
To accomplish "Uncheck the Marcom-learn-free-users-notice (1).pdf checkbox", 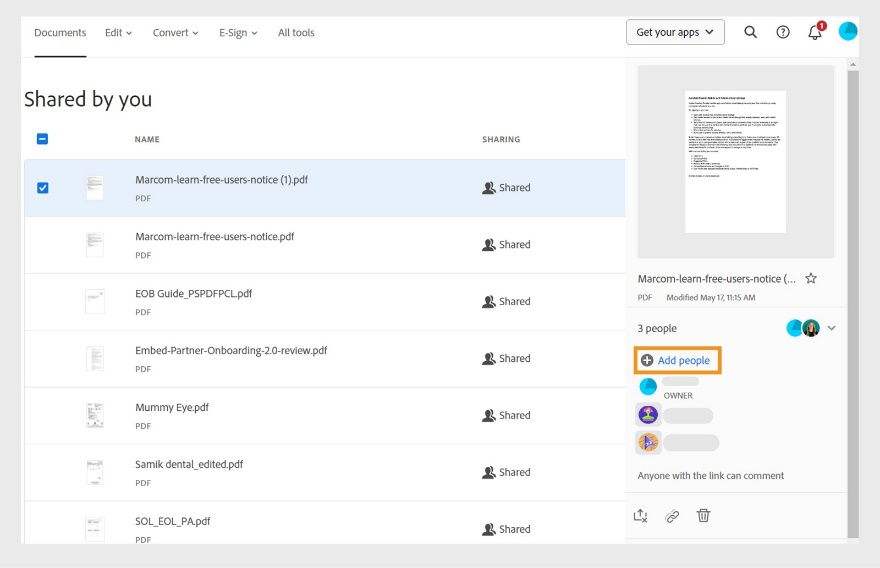I will (42, 188).
